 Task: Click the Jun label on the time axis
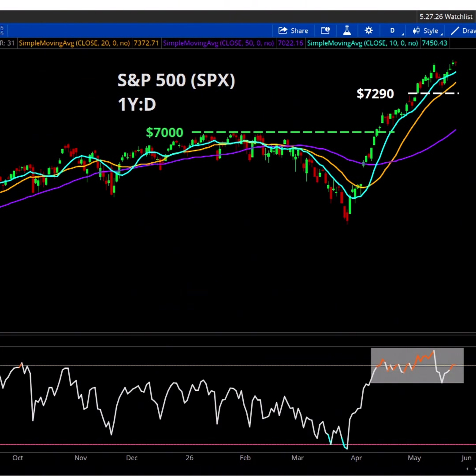coord(466,458)
